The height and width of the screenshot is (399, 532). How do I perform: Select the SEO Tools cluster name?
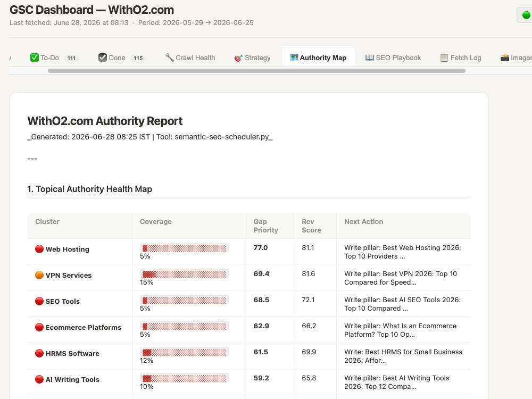[x=62, y=301]
